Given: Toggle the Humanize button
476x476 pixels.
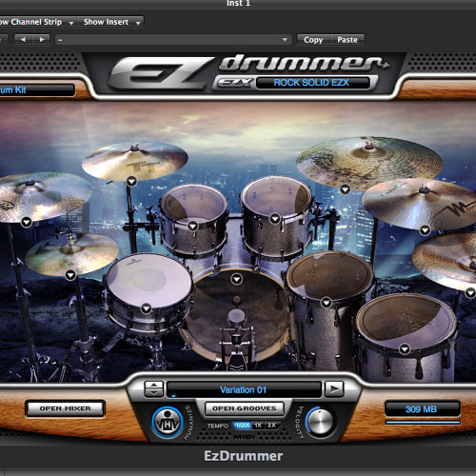Looking at the screenshot, I should pyautogui.click(x=168, y=423).
